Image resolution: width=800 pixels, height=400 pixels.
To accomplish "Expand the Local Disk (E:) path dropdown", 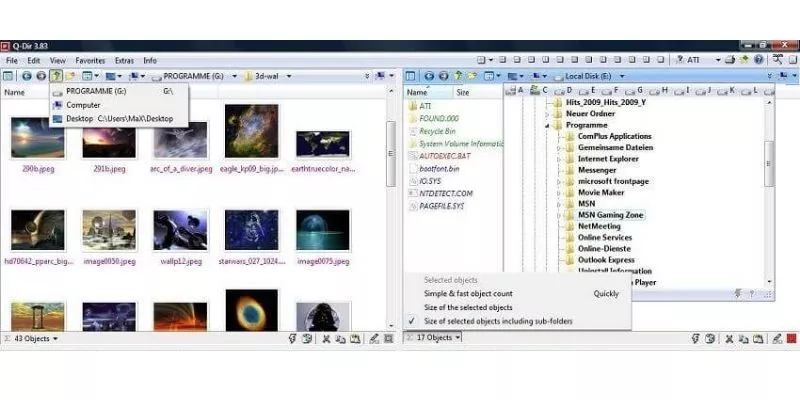I will (x=618, y=76).
